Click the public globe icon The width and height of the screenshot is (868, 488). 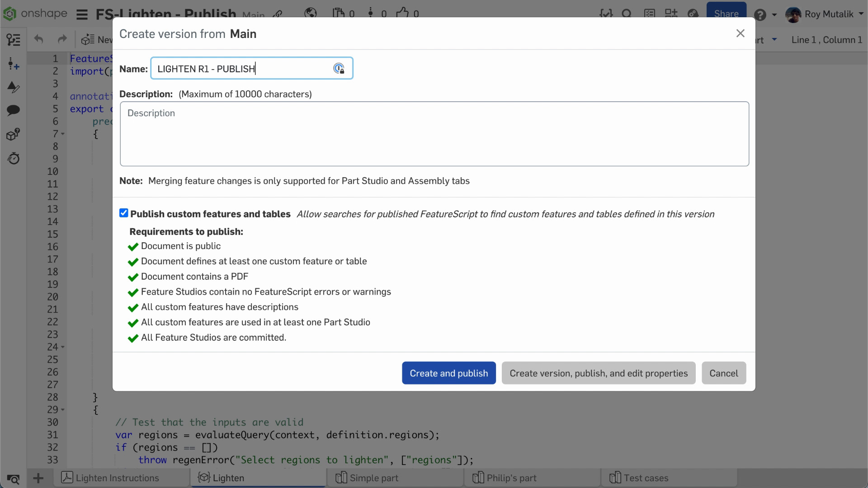tap(311, 13)
